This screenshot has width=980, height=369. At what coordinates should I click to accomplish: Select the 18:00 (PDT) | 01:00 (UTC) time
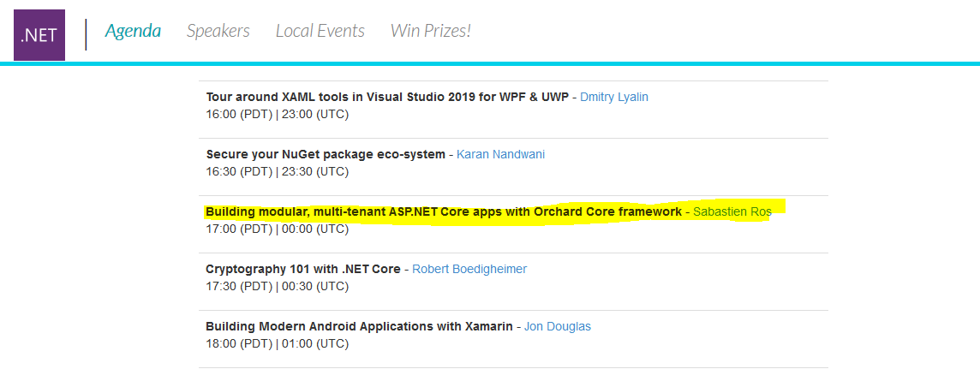pyautogui.click(x=277, y=344)
